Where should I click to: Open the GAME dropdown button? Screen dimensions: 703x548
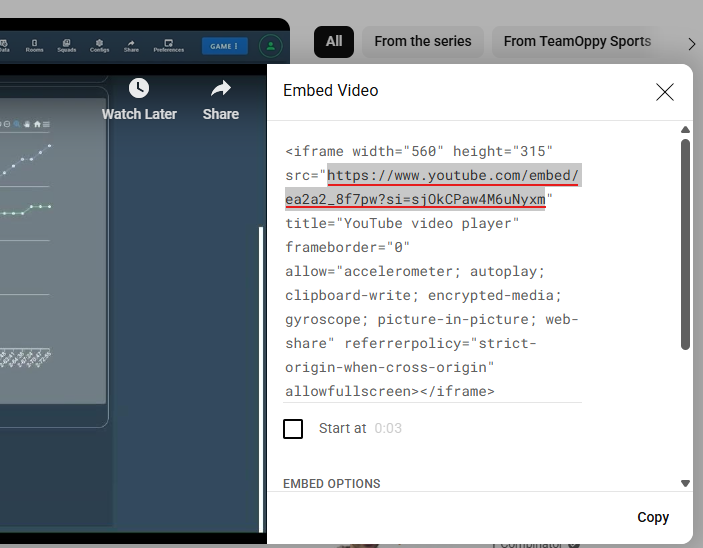[224, 46]
